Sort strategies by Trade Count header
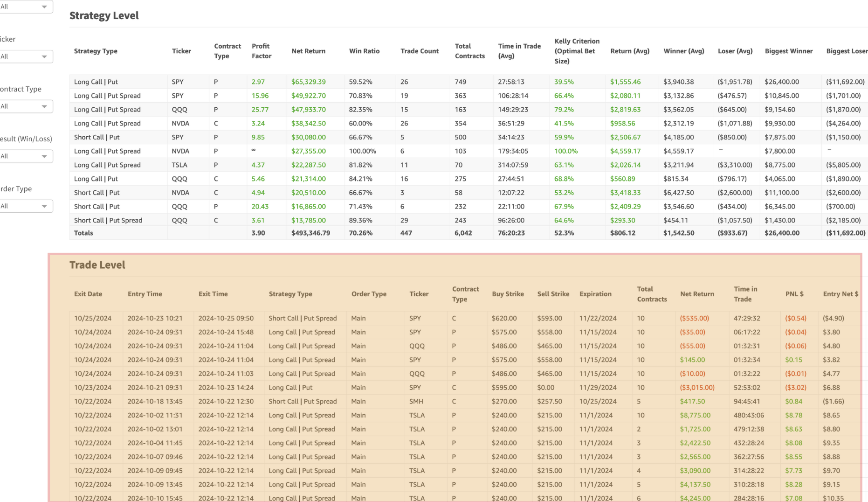 pos(419,51)
